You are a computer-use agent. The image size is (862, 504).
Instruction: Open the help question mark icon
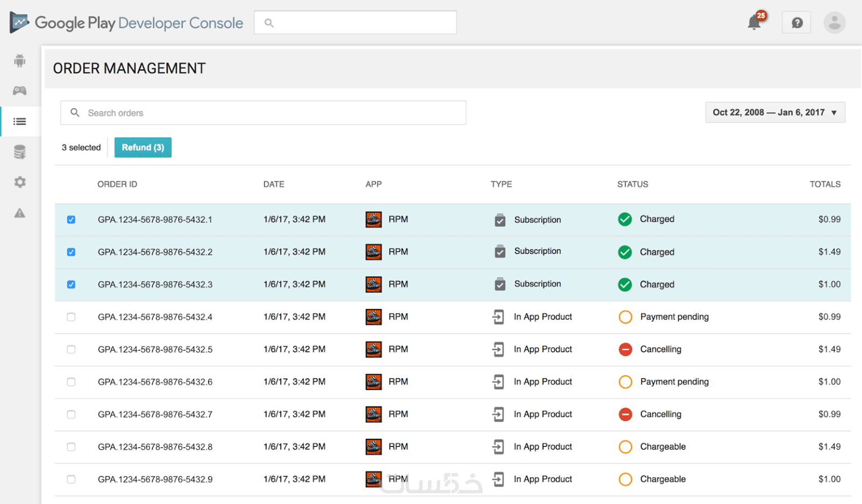[797, 23]
